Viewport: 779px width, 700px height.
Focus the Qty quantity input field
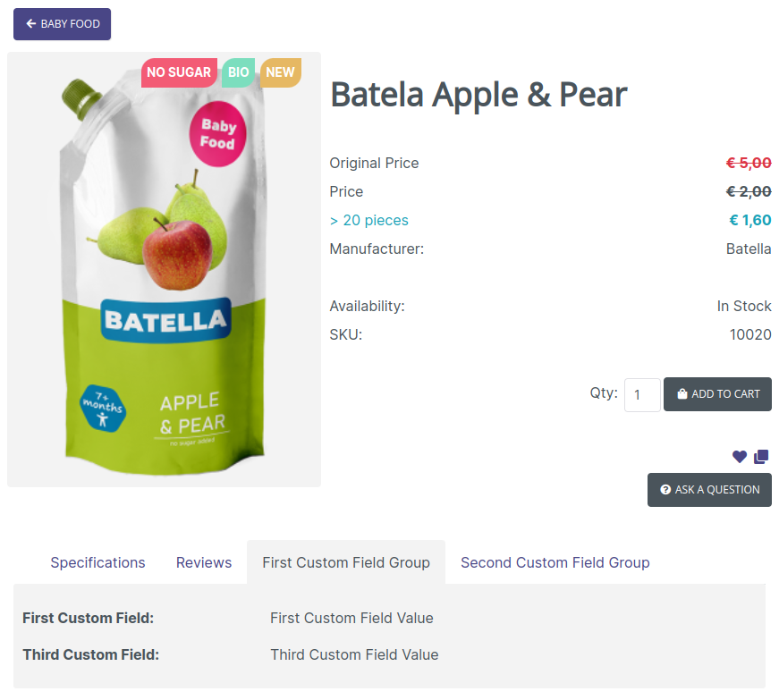[642, 395]
